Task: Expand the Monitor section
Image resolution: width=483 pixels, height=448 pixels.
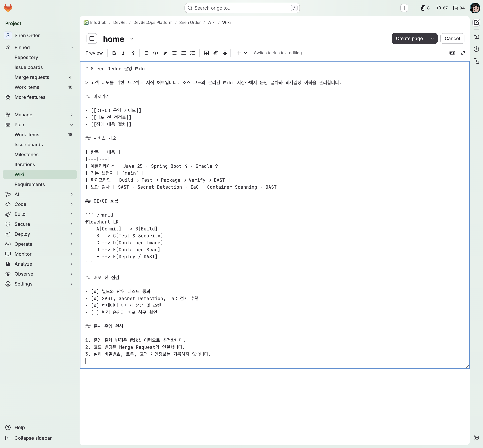Action: point(40,254)
